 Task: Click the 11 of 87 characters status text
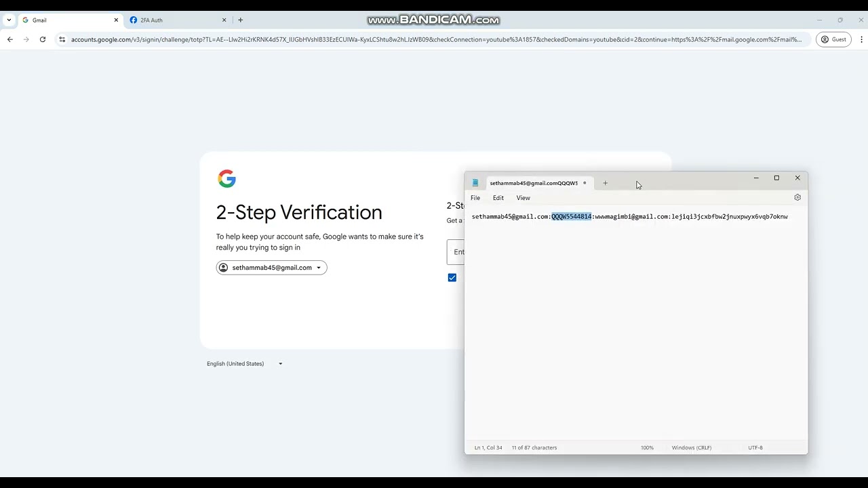(534, 448)
